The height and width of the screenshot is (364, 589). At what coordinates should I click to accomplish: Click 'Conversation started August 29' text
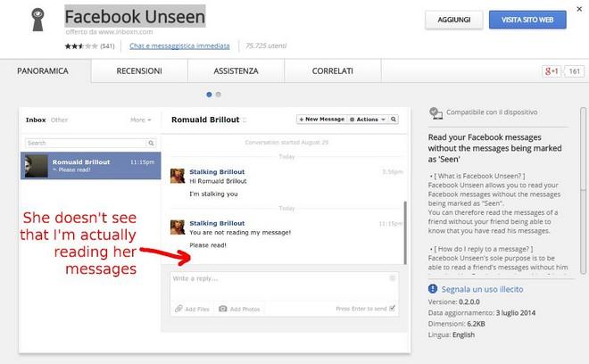click(286, 143)
